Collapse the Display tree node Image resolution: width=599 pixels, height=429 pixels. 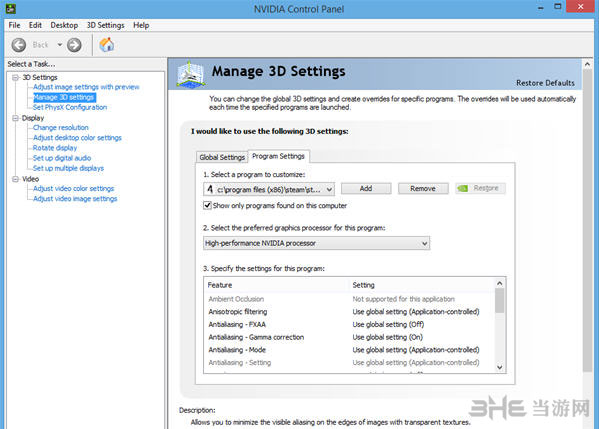(x=16, y=118)
